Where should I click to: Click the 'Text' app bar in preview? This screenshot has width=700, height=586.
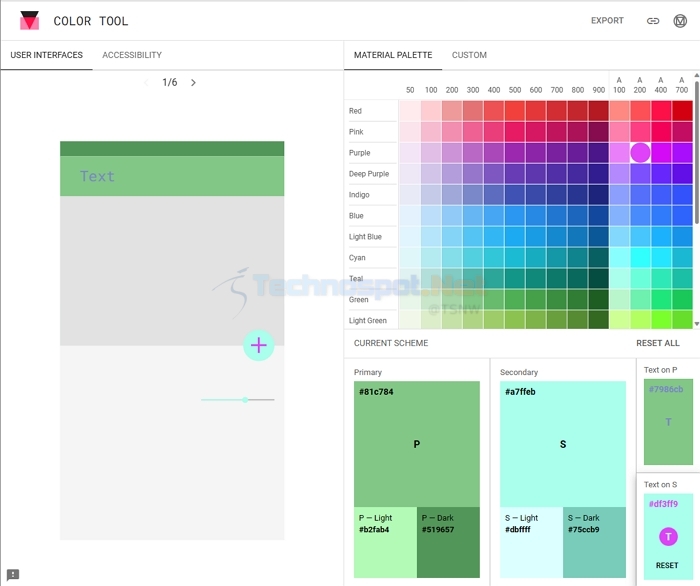[x=172, y=176]
